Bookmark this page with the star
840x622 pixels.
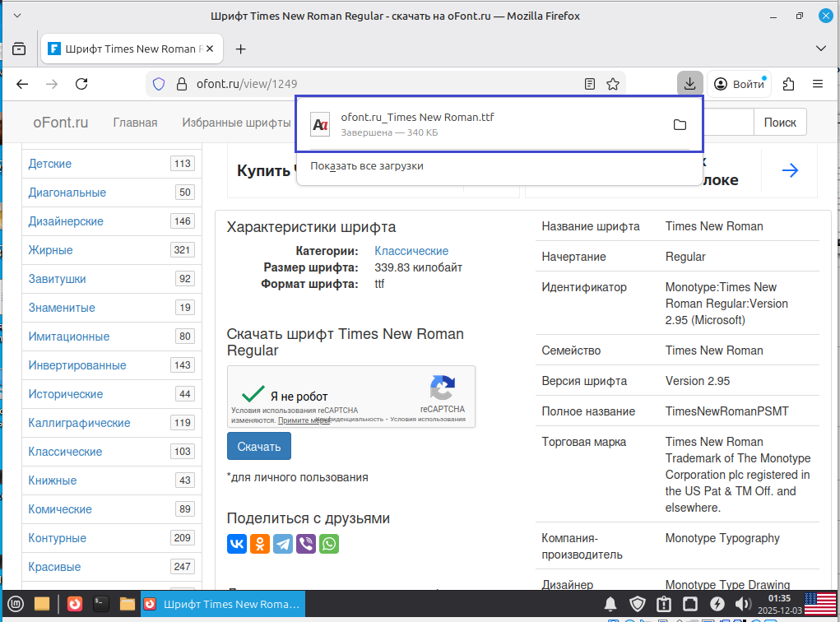pos(613,84)
